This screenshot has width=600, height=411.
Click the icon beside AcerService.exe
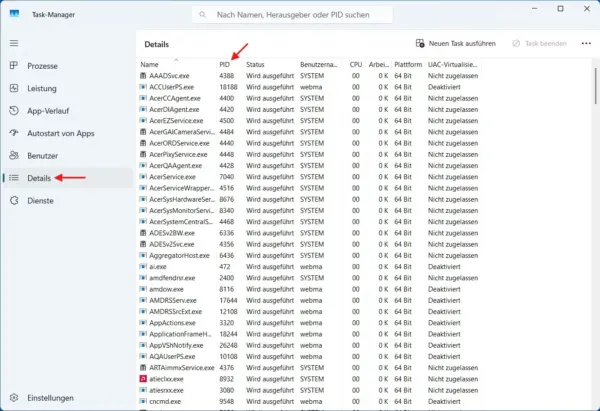(x=143, y=177)
